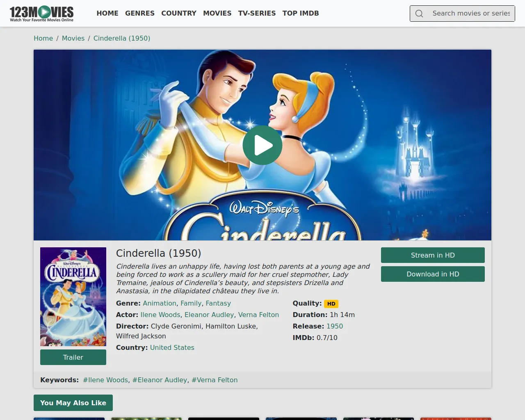Click the Download in HD button
Screen dimensions: 525x420
click(x=433, y=274)
